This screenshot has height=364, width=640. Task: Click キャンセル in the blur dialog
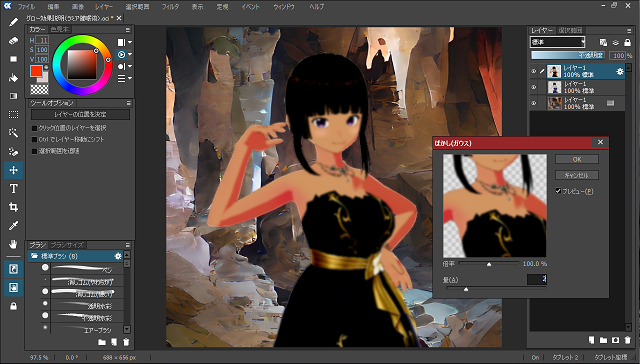(x=577, y=175)
